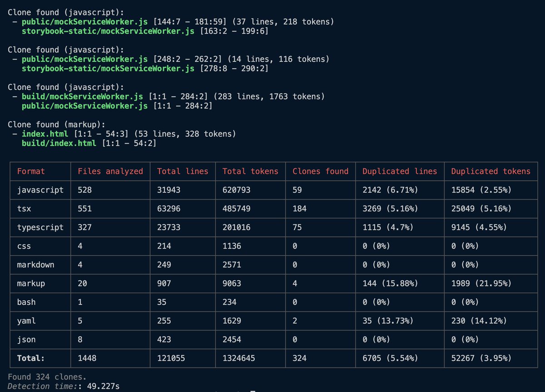The width and height of the screenshot is (545, 392).
Task: Click yaml duplicated lines 35 (13.73%)
Action: [x=388, y=321]
